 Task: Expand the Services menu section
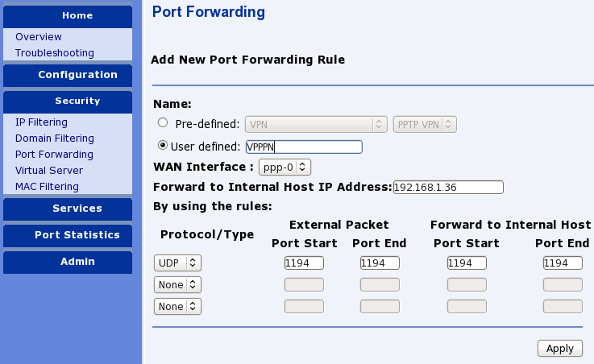[x=77, y=209]
